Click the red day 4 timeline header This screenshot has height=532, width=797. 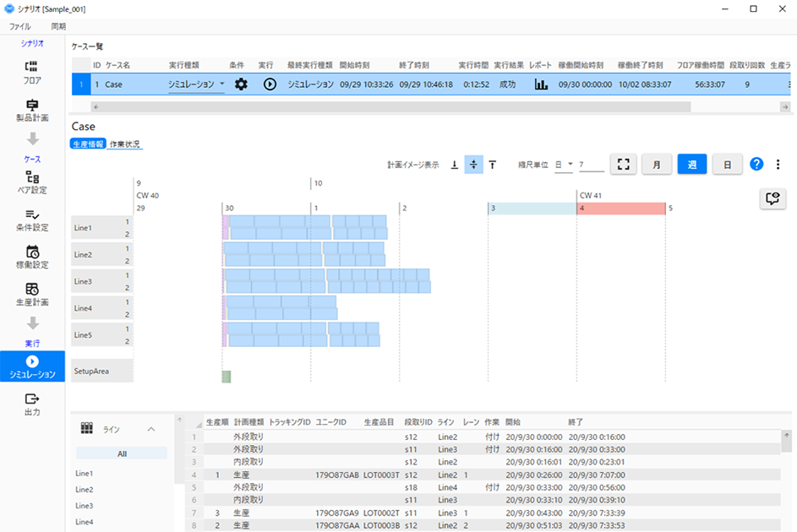tap(621, 208)
